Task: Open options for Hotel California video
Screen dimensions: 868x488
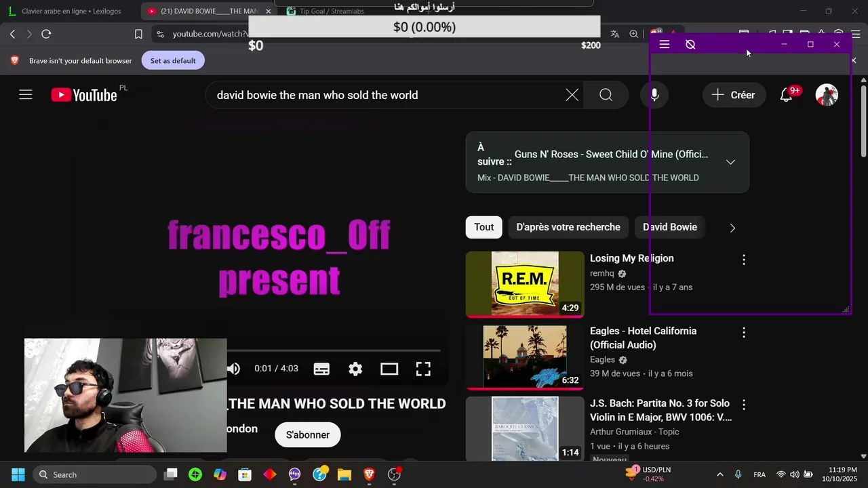Action: click(744, 332)
